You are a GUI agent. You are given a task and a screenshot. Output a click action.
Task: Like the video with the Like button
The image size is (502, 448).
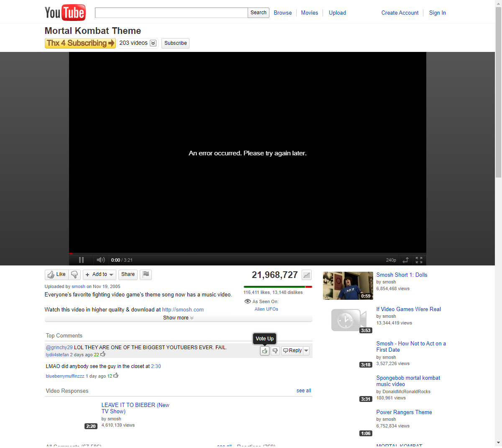tap(56, 275)
